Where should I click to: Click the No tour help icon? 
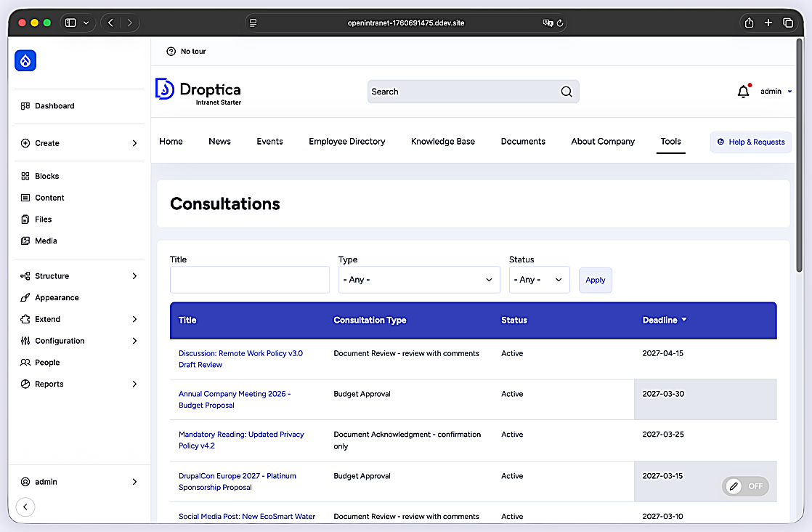(x=171, y=52)
